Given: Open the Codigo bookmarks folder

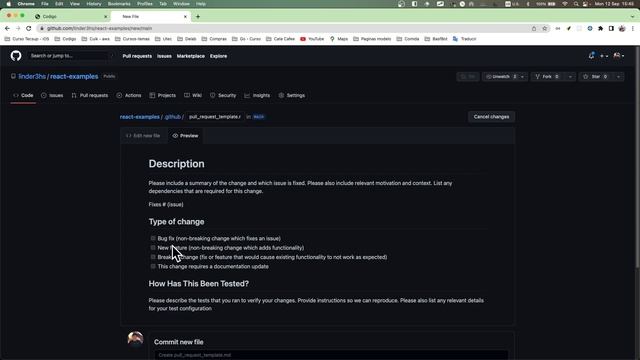Looking at the screenshot, I should click(x=65, y=39).
